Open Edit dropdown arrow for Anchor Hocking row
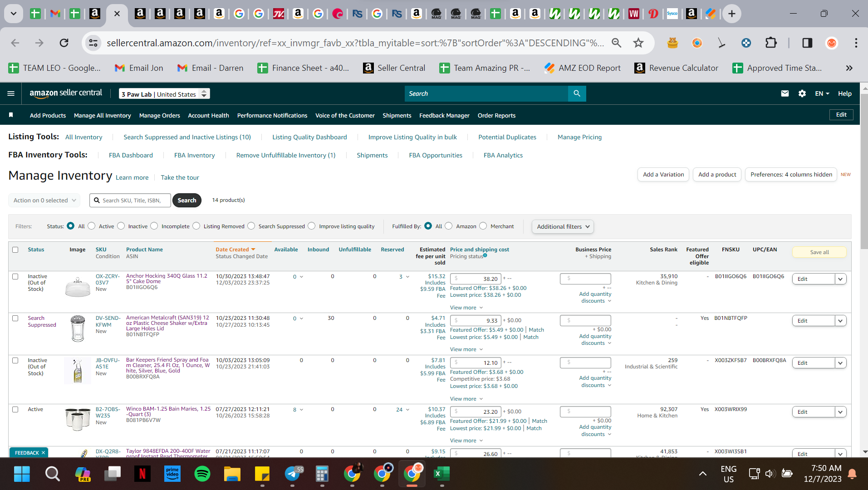 point(840,279)
